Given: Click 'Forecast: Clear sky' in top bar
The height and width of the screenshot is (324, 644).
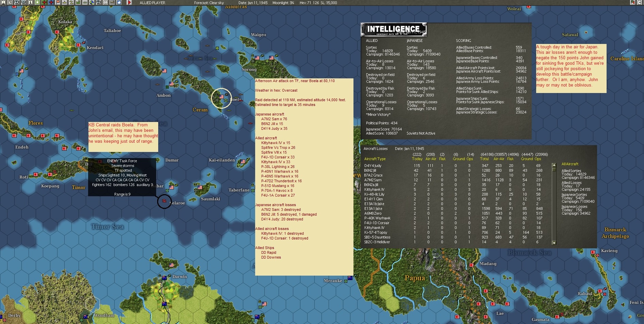Looking at the screenshot, I should pyautogui.click(x=209, y=3).
